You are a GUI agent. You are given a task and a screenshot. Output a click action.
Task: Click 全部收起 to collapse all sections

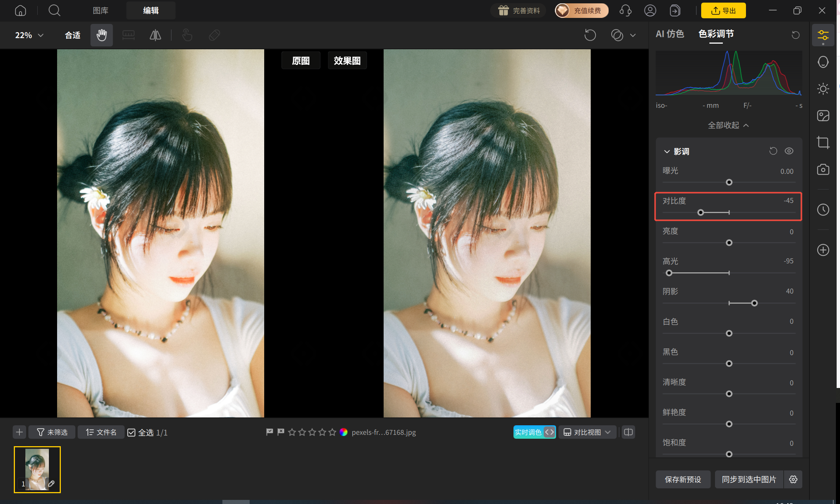click(x=728, y=125)
